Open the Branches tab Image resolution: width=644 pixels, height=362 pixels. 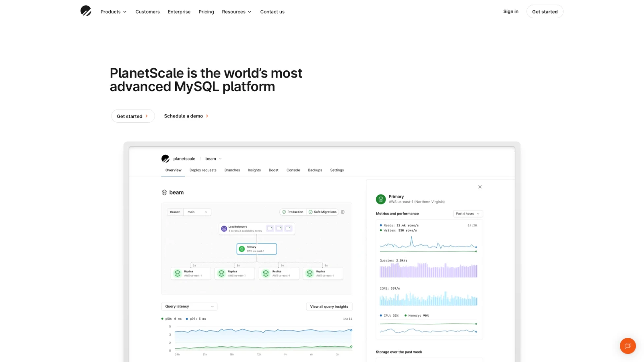[x=232, y=170]
